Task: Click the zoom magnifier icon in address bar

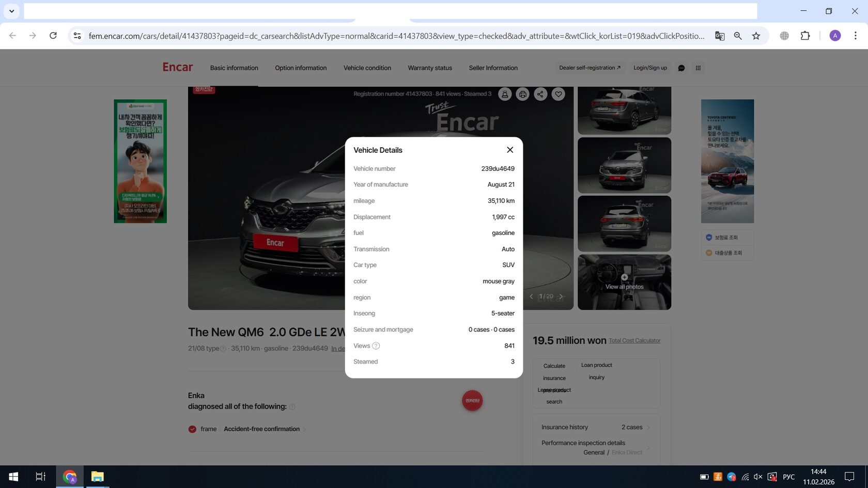Action: [x=738, y=36]
